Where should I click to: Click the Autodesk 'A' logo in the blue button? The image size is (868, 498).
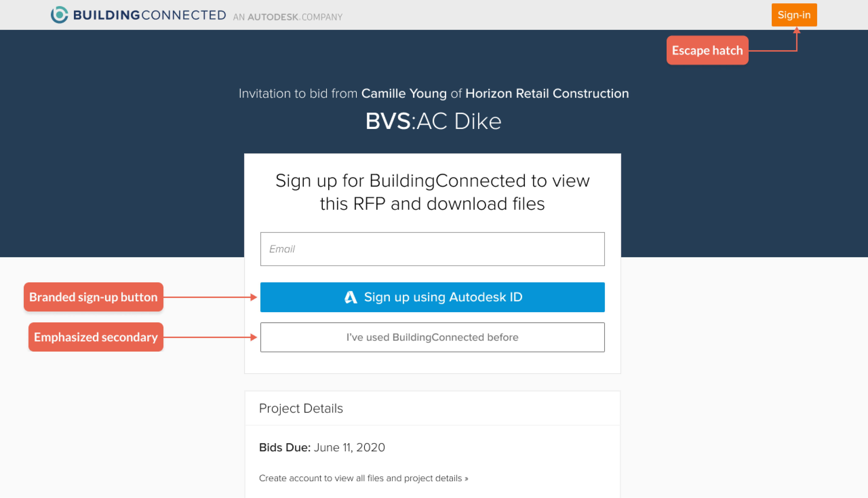point(351,297)
